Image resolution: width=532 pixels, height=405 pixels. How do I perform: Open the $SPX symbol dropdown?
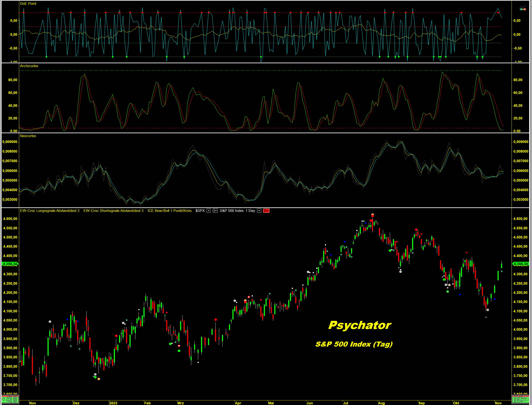(x=209, y=211)
